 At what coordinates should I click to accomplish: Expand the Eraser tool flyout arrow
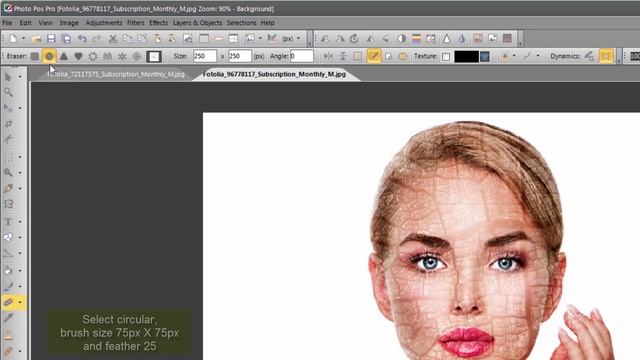click(x=20, y=302)
